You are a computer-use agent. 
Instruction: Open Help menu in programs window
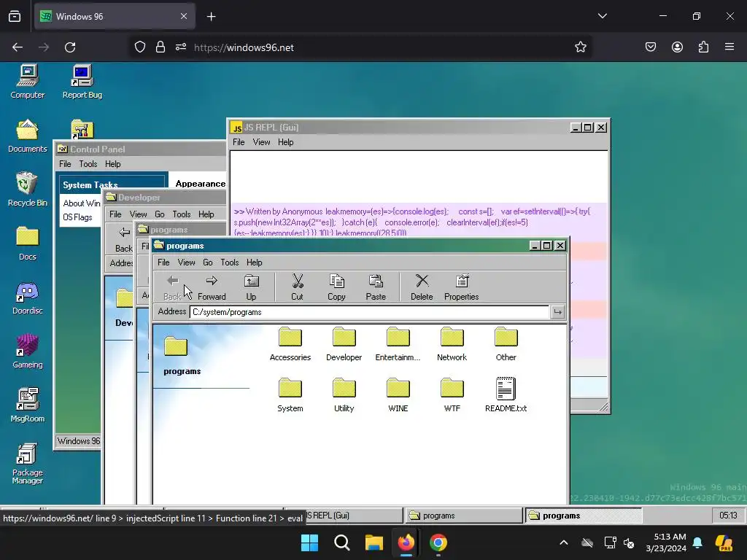click(255, 262)
